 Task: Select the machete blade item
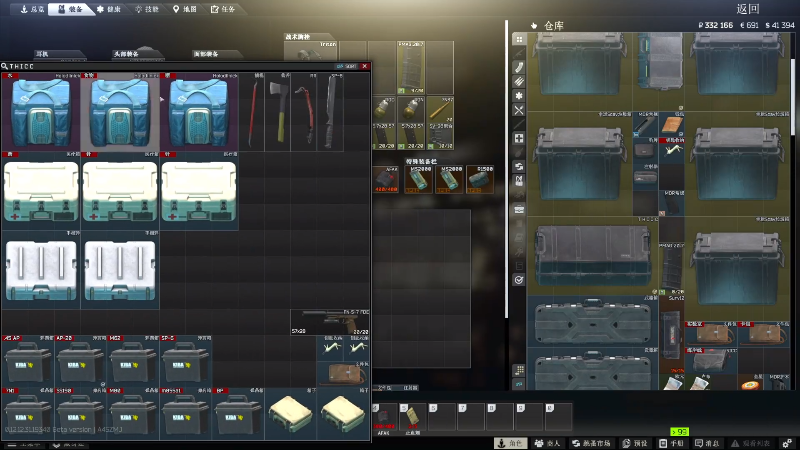click(330, 112)
